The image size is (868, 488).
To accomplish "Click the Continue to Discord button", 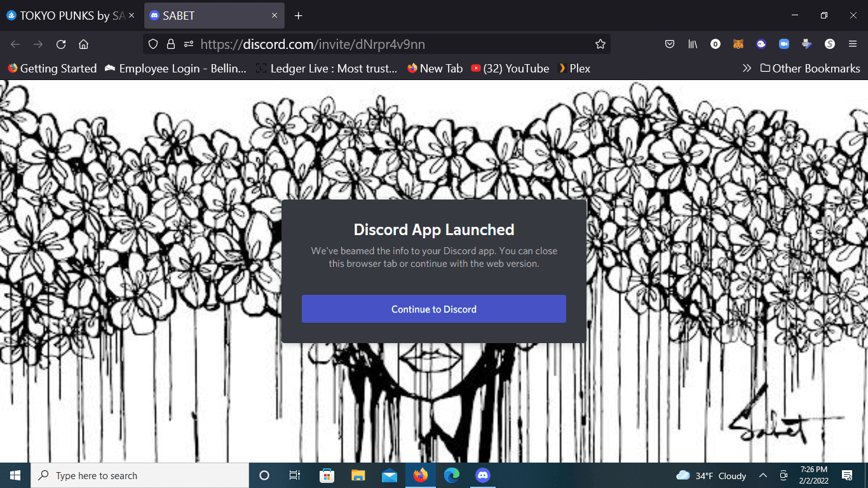I will coord(433,309).
